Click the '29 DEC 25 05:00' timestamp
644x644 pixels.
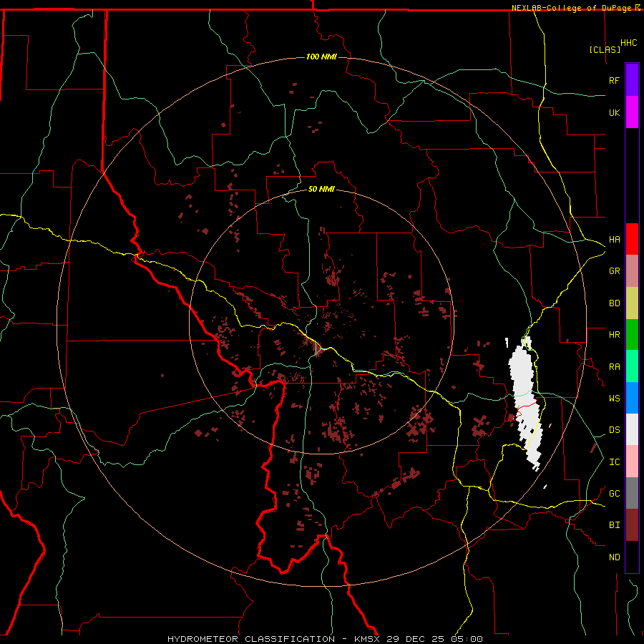pyautogui.click(x=434, y=639)
